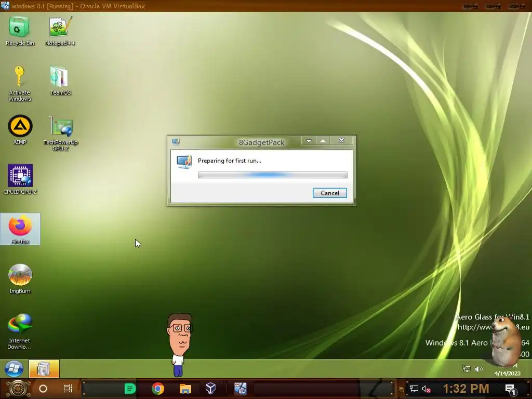The width and height of the screenshot is (532, 399).
Task: Select the running Windows 8.1 VM taskbar icon
Action: (x=241, y=389)
